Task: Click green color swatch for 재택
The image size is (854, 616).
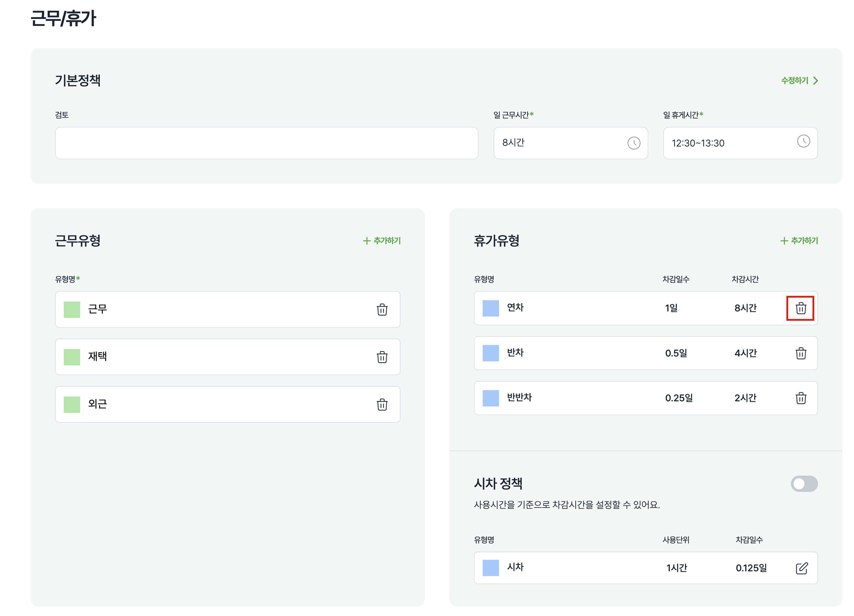Action: 72,357
